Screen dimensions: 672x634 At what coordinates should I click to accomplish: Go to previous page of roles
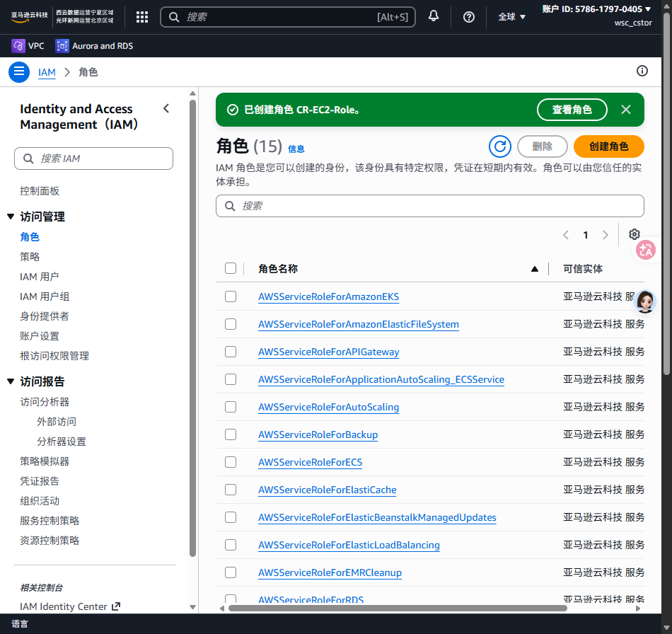click(566, 235)
